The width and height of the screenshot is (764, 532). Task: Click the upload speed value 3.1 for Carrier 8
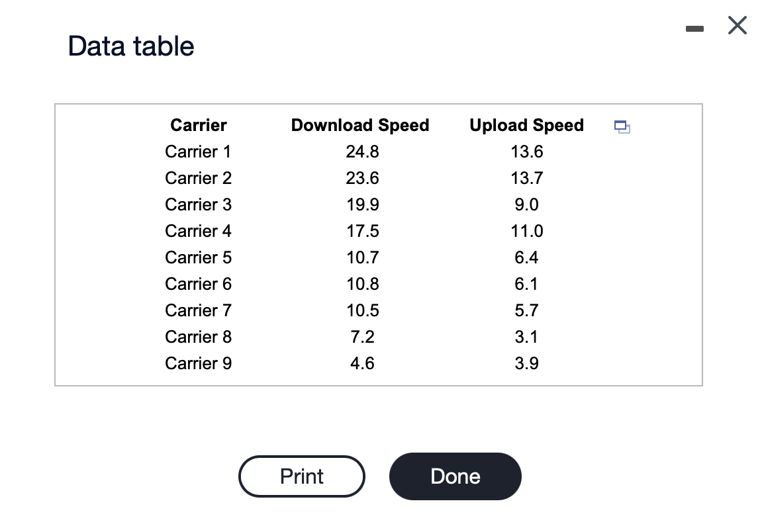coord(526,337)
